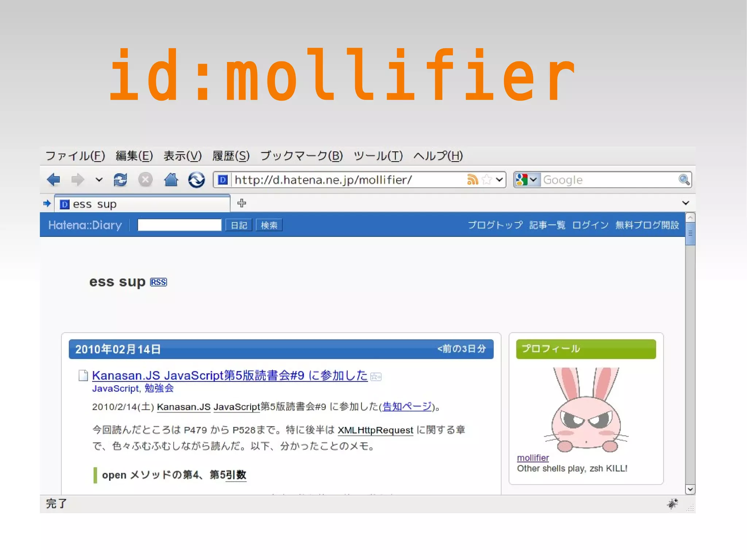The height and width of the screenshot is (560, 747).
Task: Open the ツール(T) menu
Action: click(378, 156)
